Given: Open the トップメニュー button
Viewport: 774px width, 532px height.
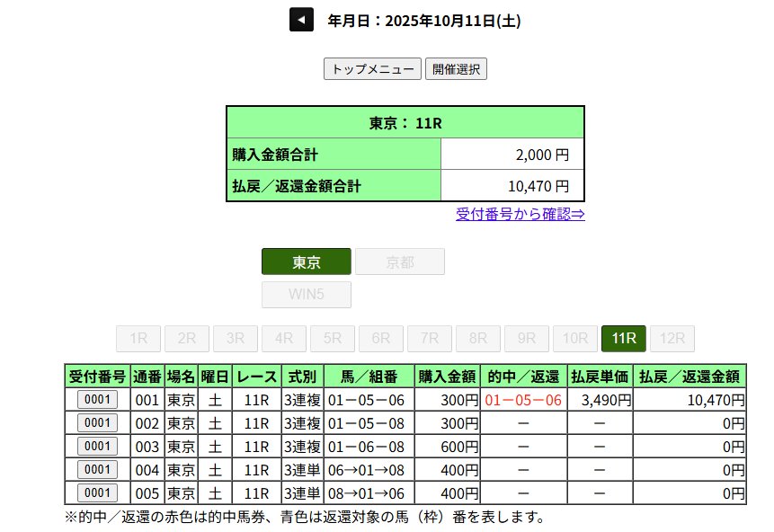Looking at the screenshot, I should coord(372,69).
